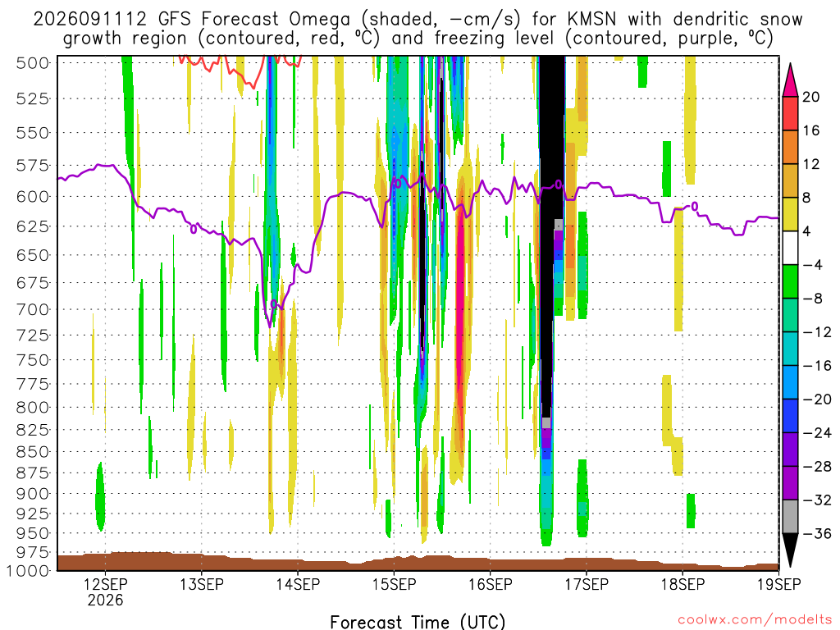This screenshot has height=630, width=840.
Task: Click the yellow 4-8 colorbar swatch
Action: pyautogui.click(x=790, y=214)
